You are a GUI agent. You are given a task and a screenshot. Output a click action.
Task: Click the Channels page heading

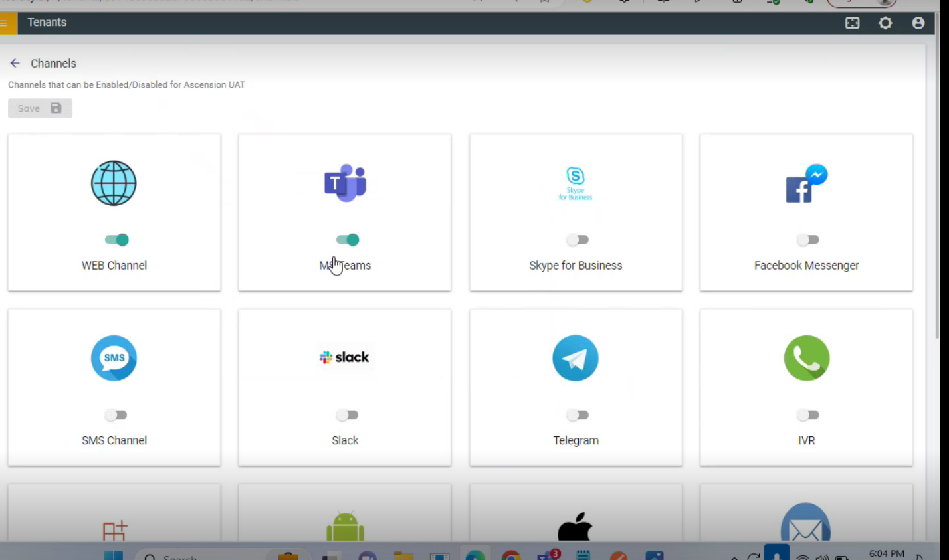pos(53,64)
